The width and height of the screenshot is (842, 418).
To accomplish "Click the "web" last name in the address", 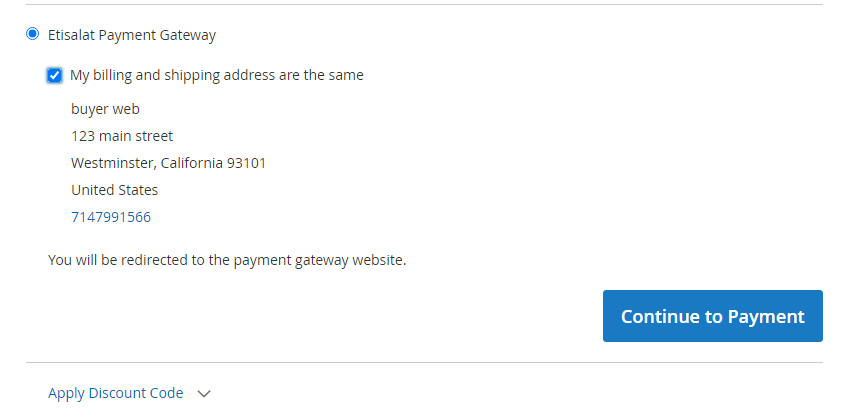I will [126, 109].
